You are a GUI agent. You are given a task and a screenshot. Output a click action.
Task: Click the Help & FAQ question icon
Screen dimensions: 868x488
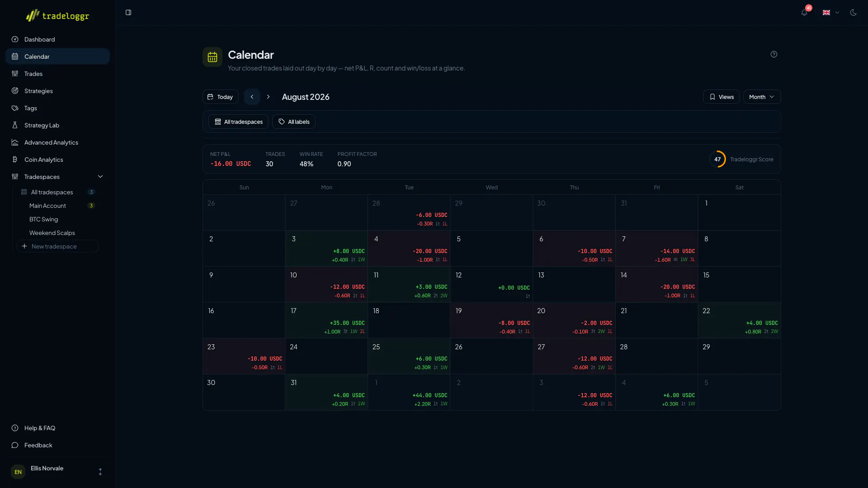click(15, 428)
